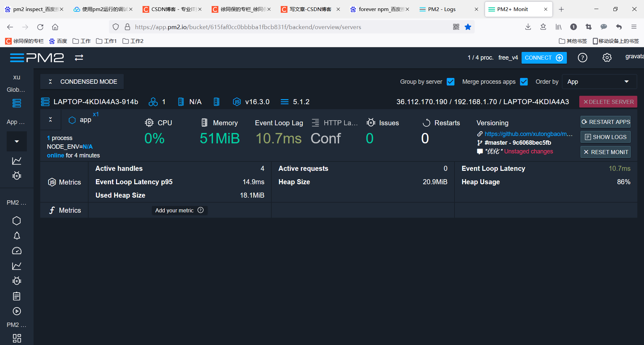Open the browser hamburger menu
Screen dimensions: 644x345
(x=634, y=27)
